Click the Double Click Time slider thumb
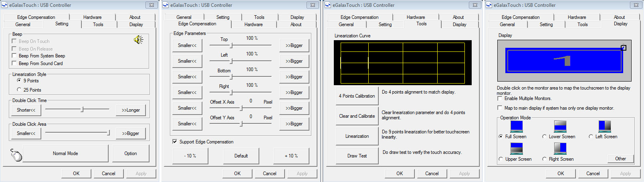This screenshot has width=644, height=182. point(82,109)
